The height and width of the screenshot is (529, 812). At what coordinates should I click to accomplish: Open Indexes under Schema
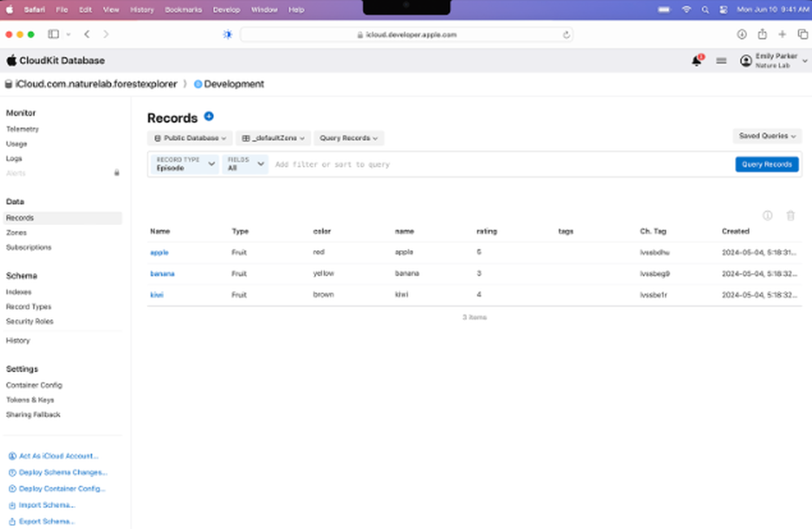[x=19, y=293]
